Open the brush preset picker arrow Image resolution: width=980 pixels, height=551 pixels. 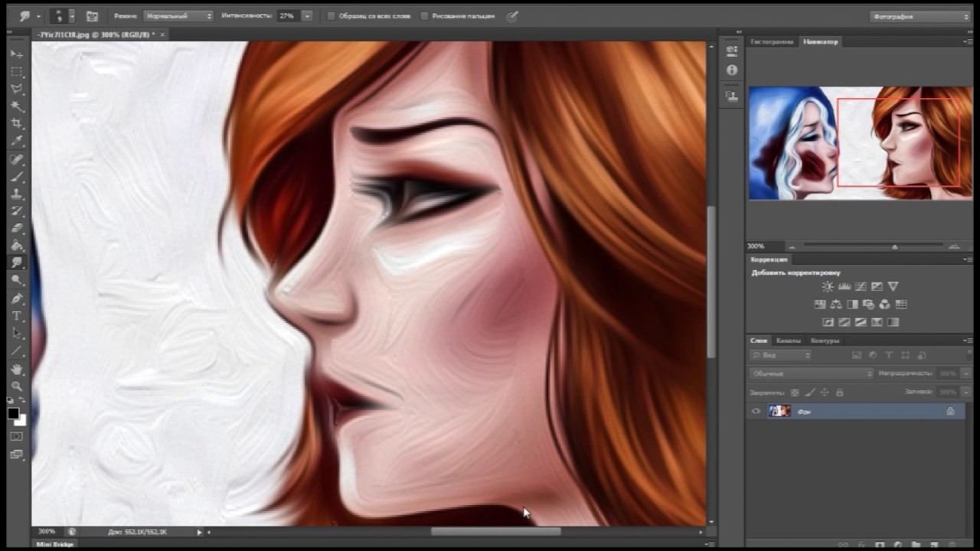tap(72, 15)
